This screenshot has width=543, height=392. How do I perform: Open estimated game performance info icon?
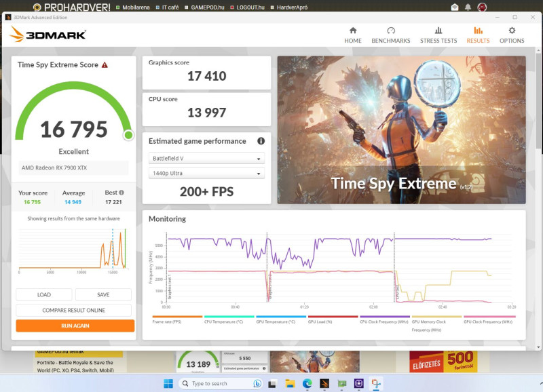(x=261, y=141)
